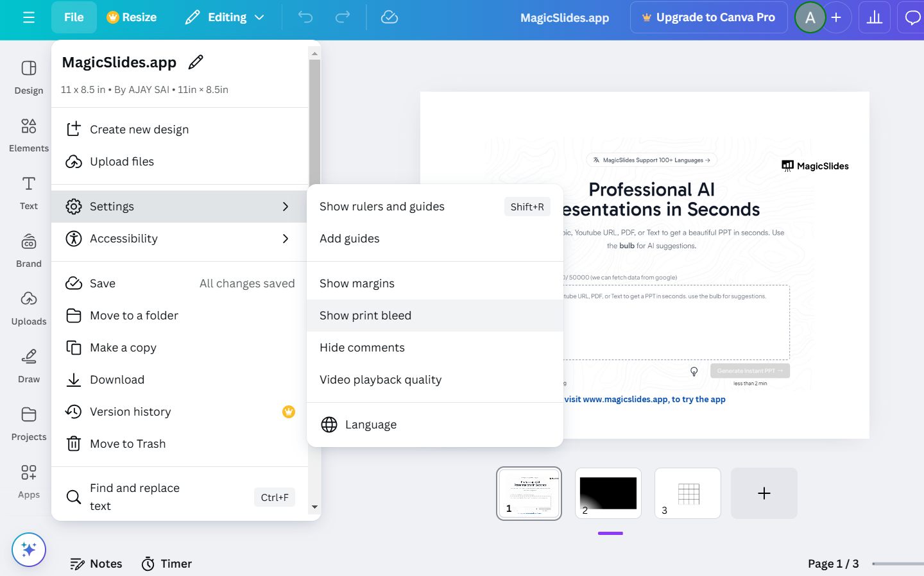Click the Resize button
Screen dimensions: 924x576
click(x=132, y=17)
